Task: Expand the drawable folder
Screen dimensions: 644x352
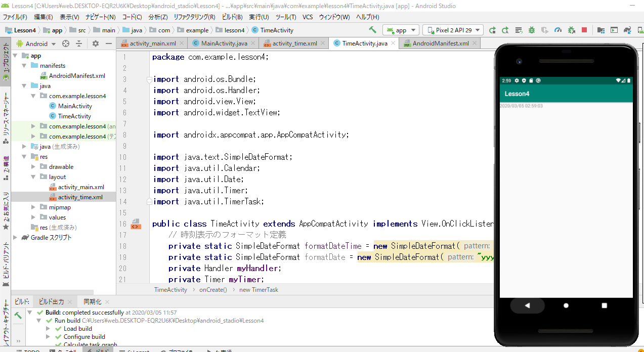Action: (x=33, y=167)
